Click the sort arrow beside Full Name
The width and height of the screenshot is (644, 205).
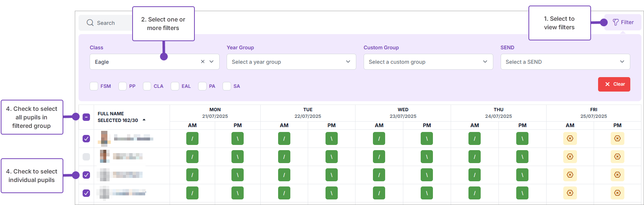[144, 120]
